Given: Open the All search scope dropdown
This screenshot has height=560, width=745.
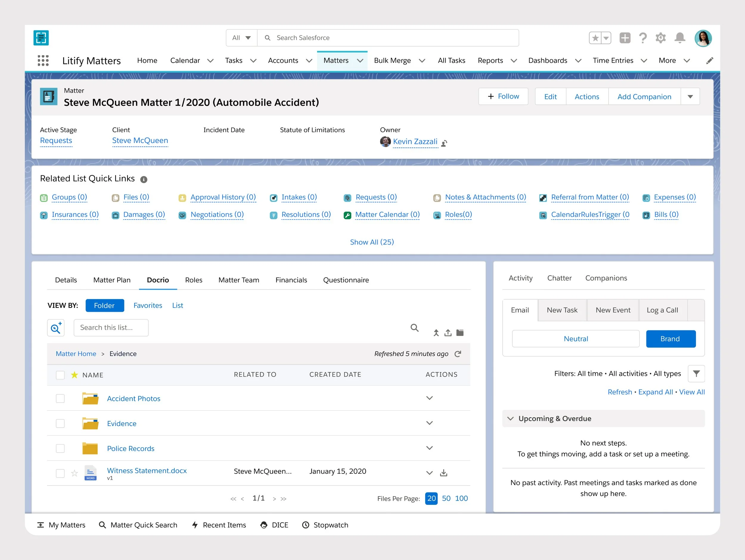Looking at the screenshot, I should click(241, 38).
